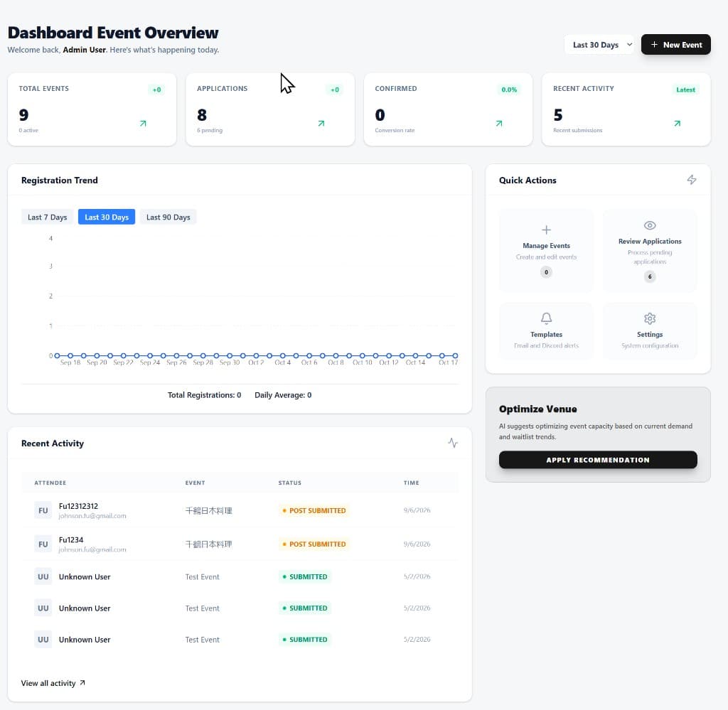
Task: Click the 0.0% badge on Confirmed card
Action: point(509,90)
